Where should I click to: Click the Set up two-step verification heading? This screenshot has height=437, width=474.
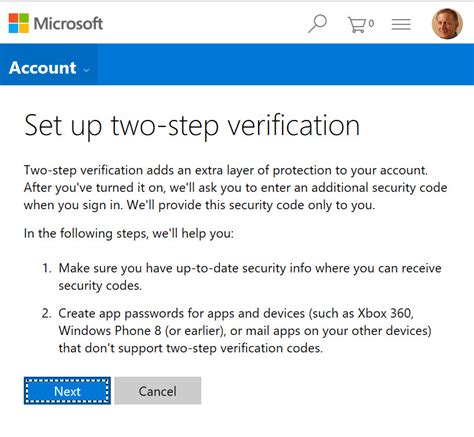coord(192,125)
